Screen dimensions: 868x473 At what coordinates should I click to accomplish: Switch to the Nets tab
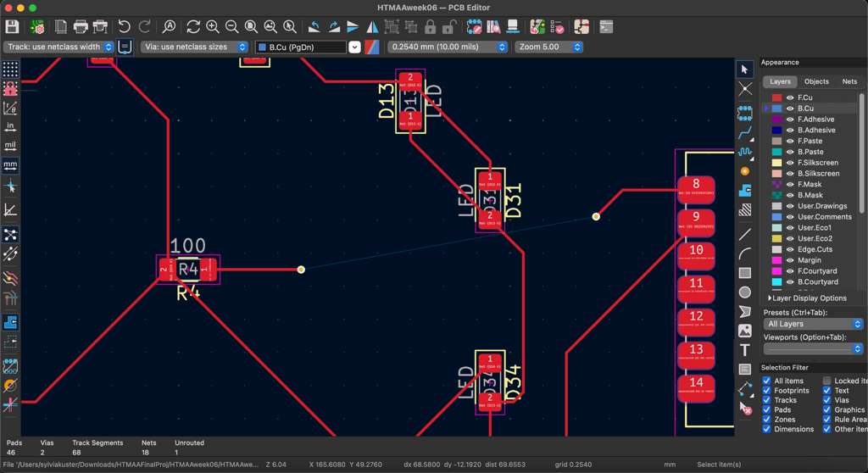[x=849, y=81]
